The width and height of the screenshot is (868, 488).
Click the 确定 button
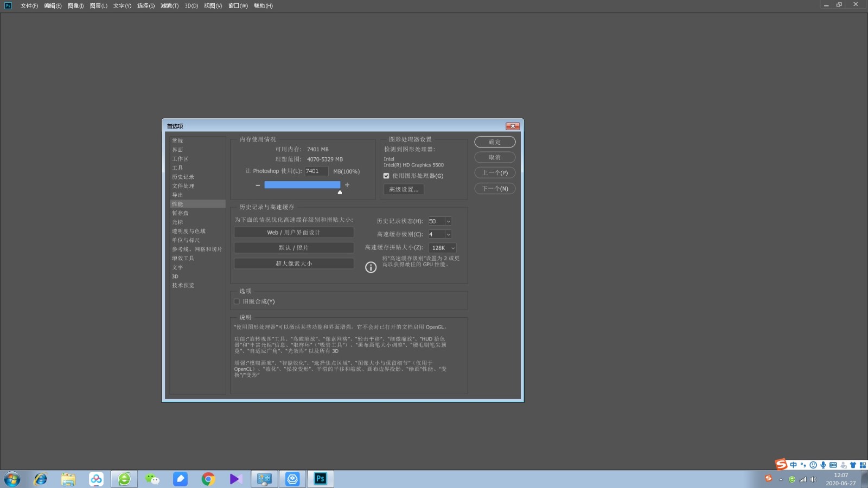coord(494,142)
